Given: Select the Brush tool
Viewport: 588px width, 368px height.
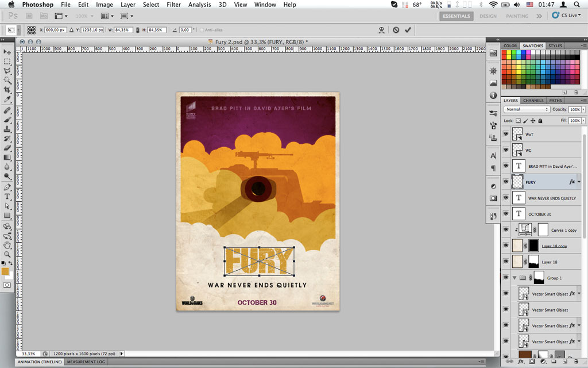Looking at the screenshot, I should coord(7,120).
